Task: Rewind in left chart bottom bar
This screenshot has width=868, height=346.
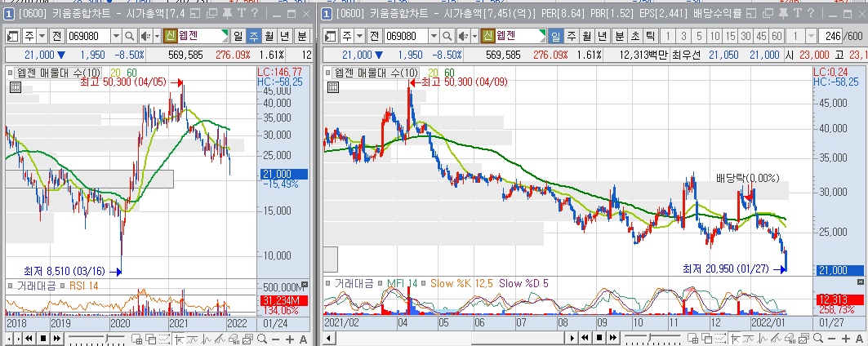Action: 29,339
